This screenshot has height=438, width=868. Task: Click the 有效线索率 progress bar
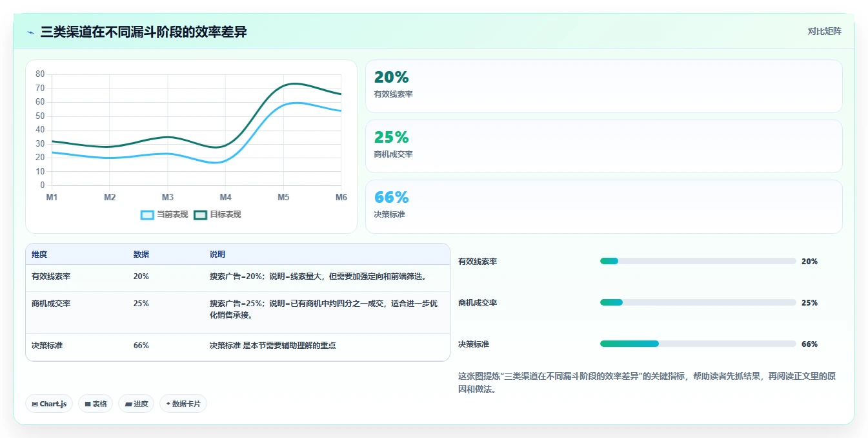tap(698, 261)
